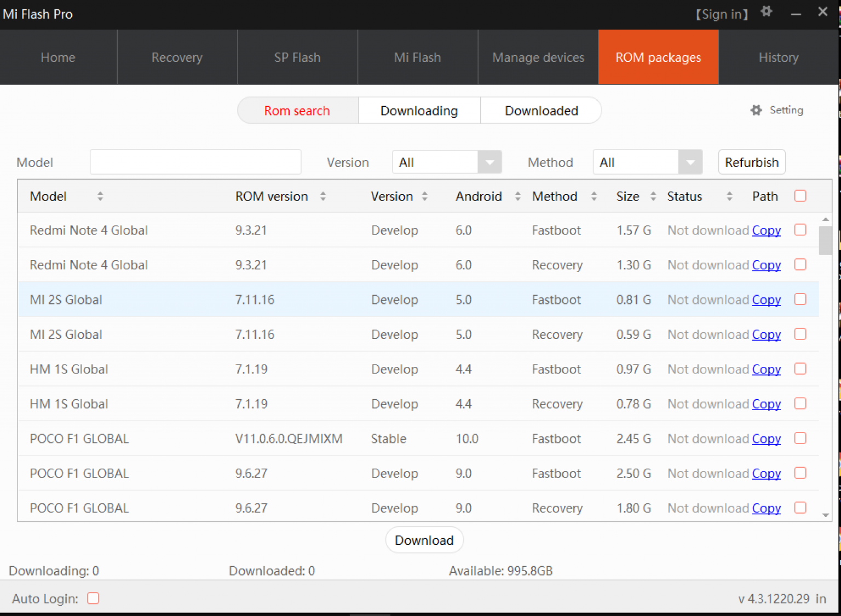Switch to the Home tab
The height and width of the screenshot is (616, 841).
(x=58, y=57)
